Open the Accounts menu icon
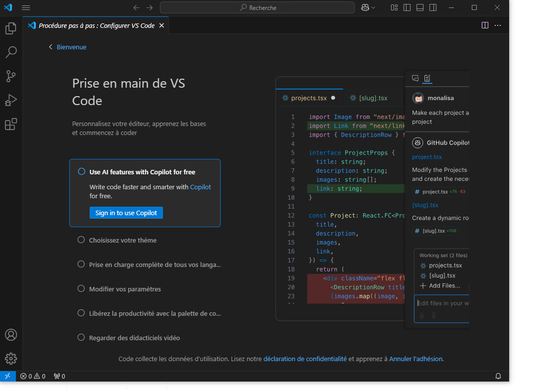This screenshot has height=392, width=556. (11, 335)
